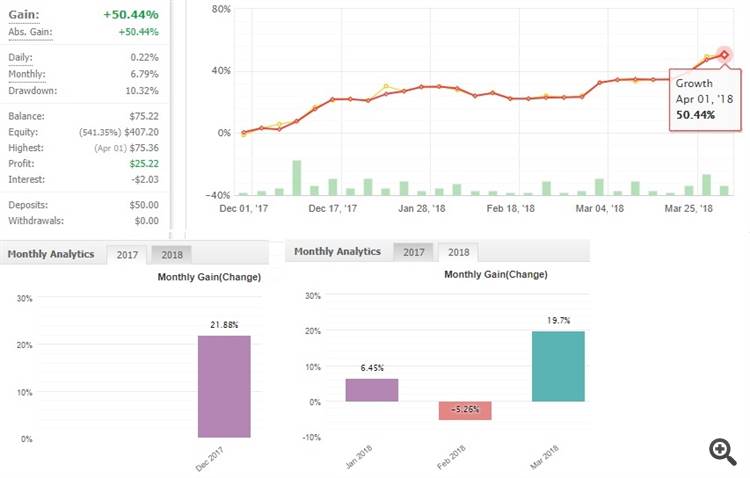750x478 pixels.
Task: Click the 'Gain:' label in the stats panel
Action: pos(23,13)
